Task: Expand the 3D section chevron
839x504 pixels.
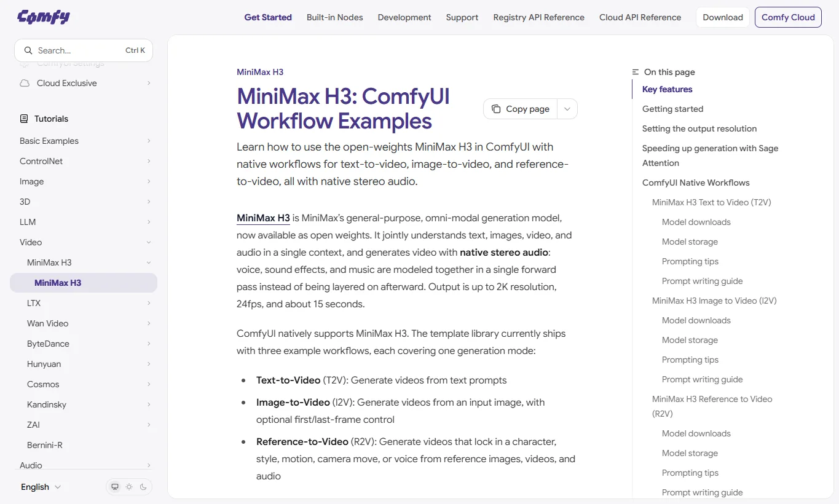Action: pyautogui.click(x=149, y=202)
